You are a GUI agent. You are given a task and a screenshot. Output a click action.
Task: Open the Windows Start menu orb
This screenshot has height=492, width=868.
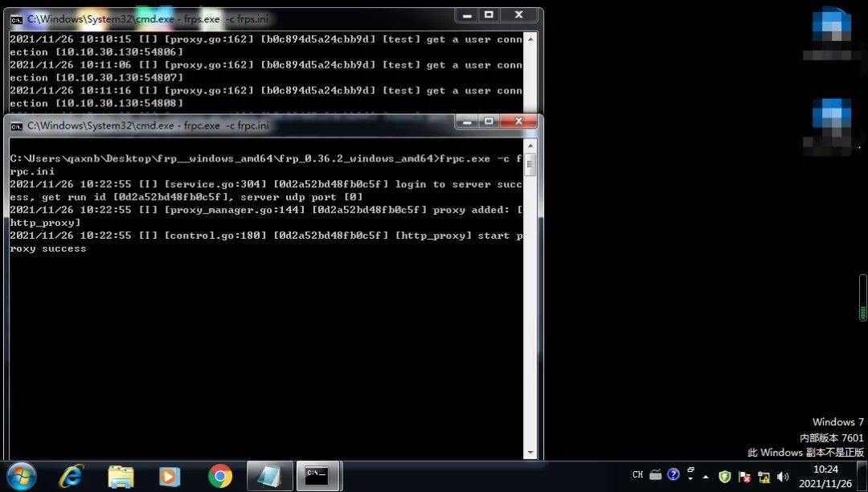click(x=23, y=476)
